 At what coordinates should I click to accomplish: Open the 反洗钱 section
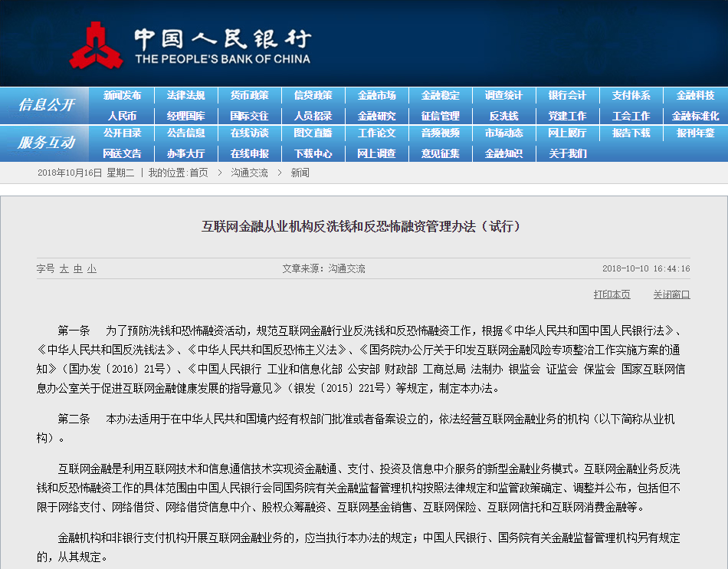(503, 116)
